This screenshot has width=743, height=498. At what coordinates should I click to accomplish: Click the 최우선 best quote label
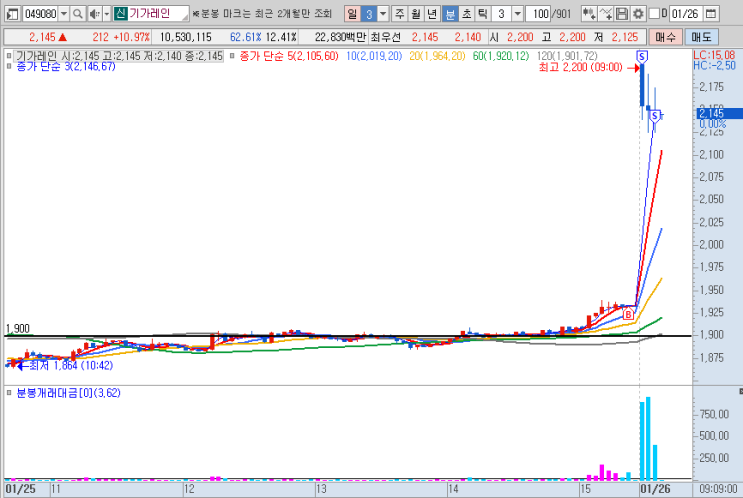385,37
